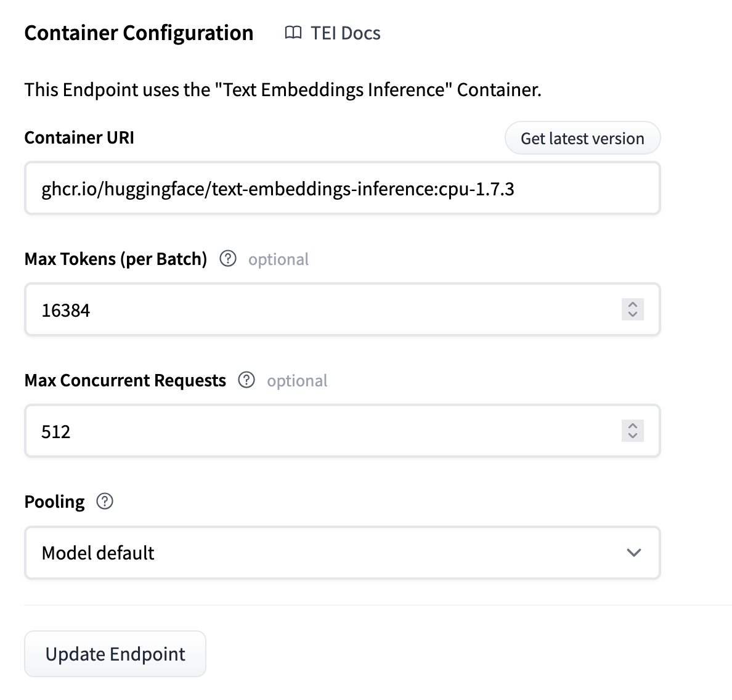Click into the Max Tokens field showing 16384

click(320, 310)
